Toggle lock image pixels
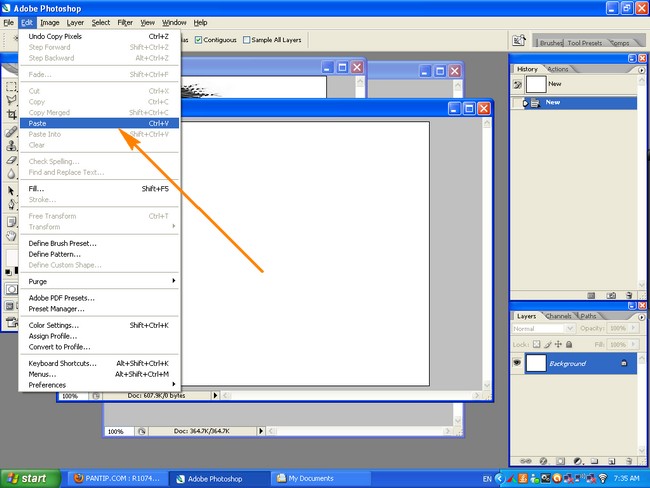The height and width of the screenshot is (488, 650). coord(548,344)
